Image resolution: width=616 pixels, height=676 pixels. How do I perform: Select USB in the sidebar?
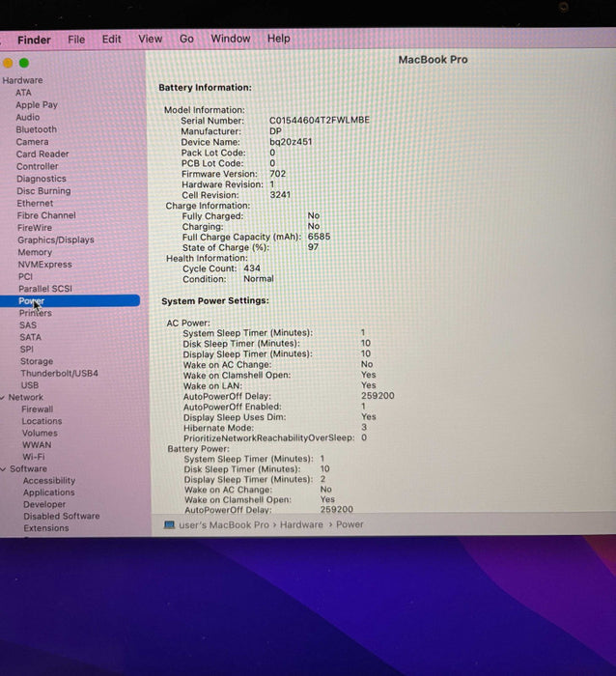click(30, 385)
